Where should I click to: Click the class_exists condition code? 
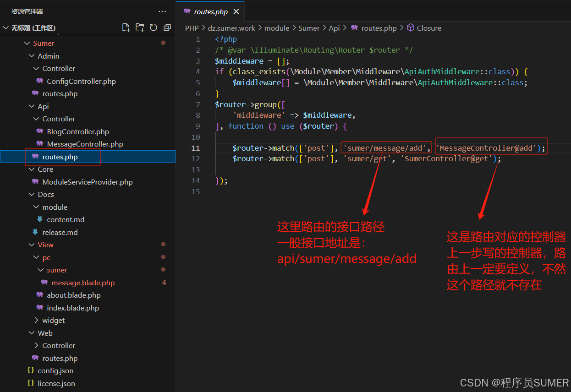[372, 71]
